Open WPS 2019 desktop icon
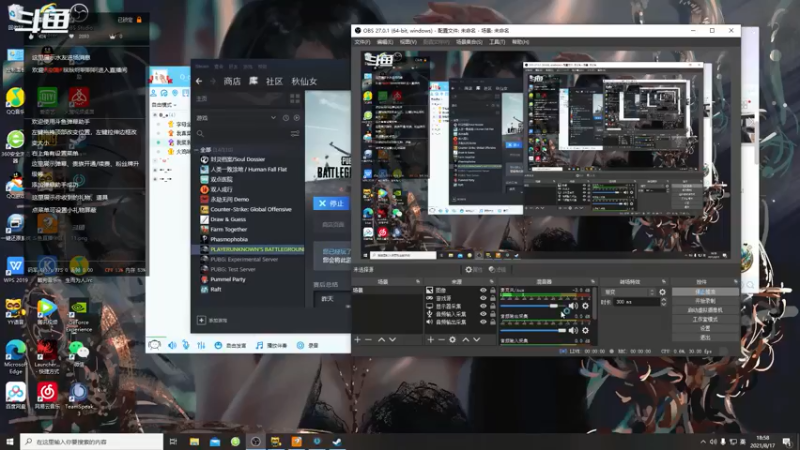The width and height of the screenshot is (800, 450). pyautogui.click(x=15, y=269)
